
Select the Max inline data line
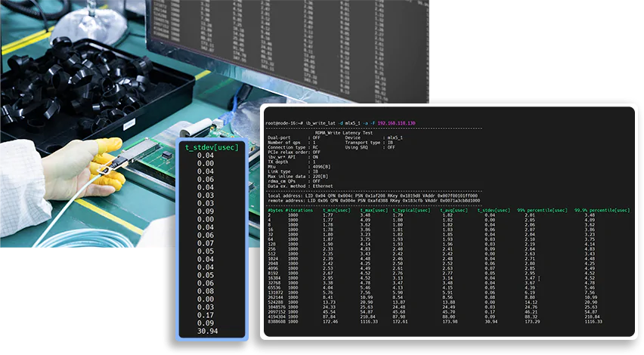tap(298, 177)
